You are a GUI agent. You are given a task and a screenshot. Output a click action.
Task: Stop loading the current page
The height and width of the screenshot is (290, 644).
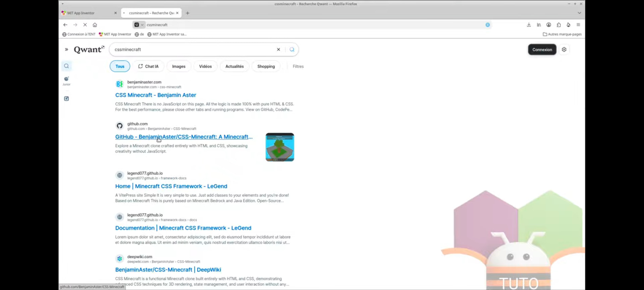pyautogui.click(x=85, y=25)
